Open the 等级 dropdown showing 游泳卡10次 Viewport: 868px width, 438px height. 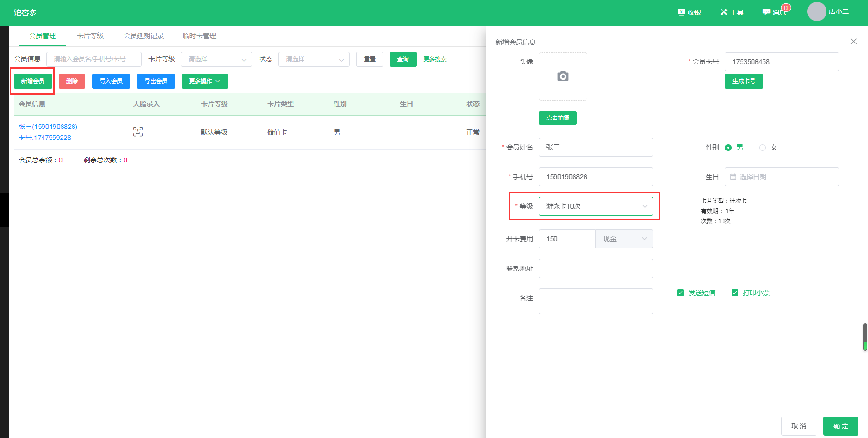coord(596,206)
